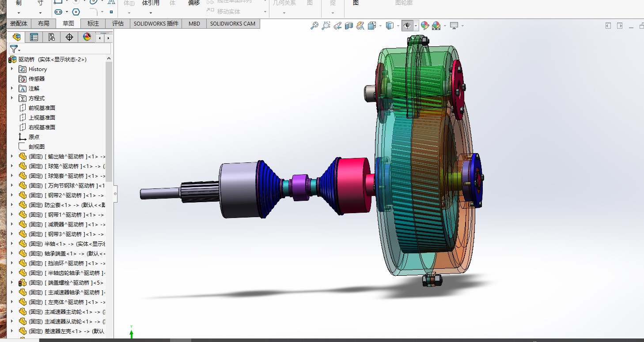
Task: Expand the History tree node
Action: (12, 69)
